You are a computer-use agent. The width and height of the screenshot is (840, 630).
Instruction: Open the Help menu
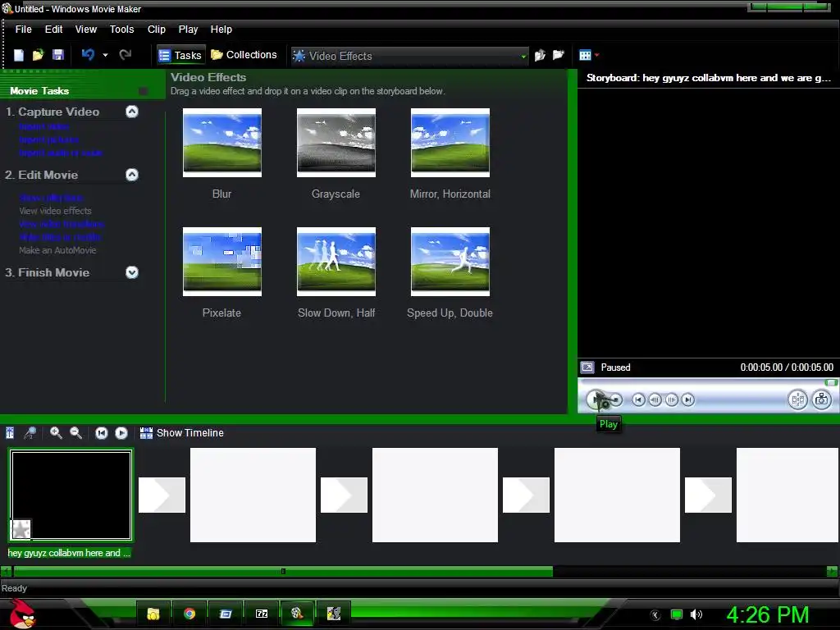(221, 30)
